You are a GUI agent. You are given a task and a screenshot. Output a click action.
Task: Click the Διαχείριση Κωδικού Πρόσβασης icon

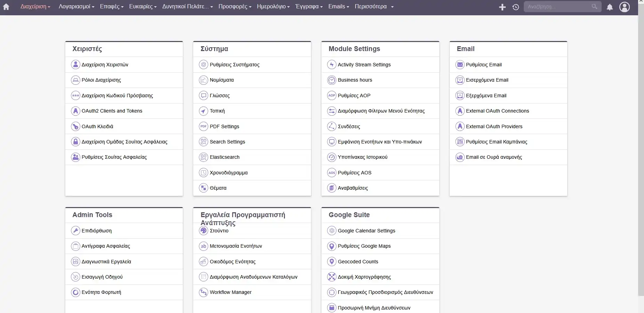[x=75, y=96]
